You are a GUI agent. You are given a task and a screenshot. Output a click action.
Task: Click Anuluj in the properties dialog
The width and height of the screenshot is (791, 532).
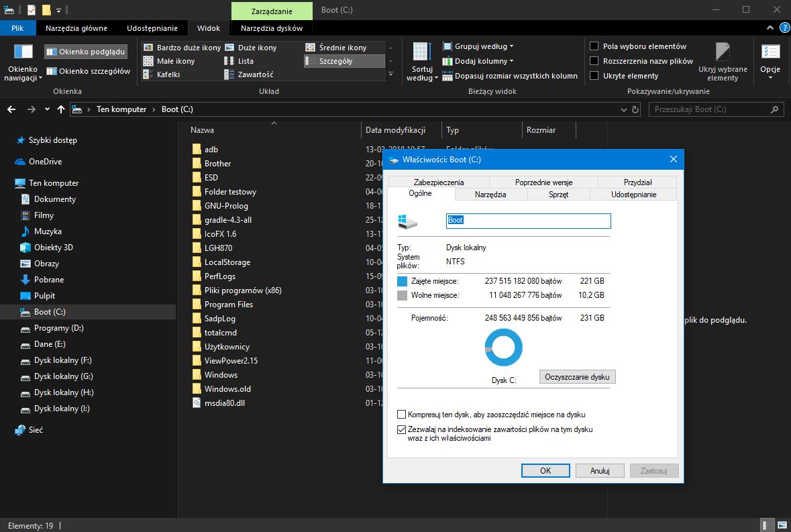click(x=599, y=470)
